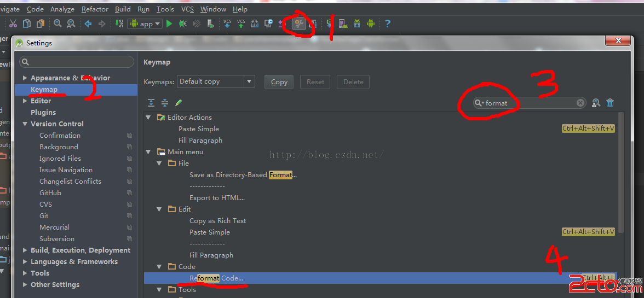
Task: Run the app with the green play icon
Action: click(169, 24)
